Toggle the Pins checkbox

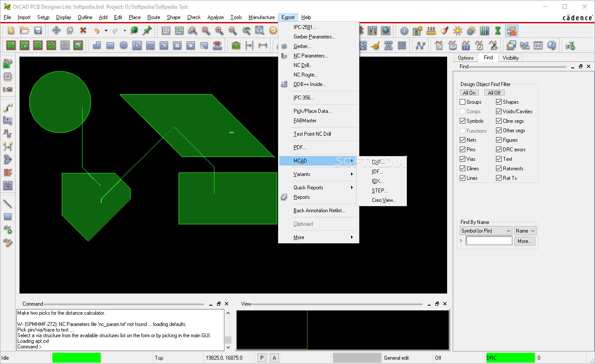click(x=463, y=150)
